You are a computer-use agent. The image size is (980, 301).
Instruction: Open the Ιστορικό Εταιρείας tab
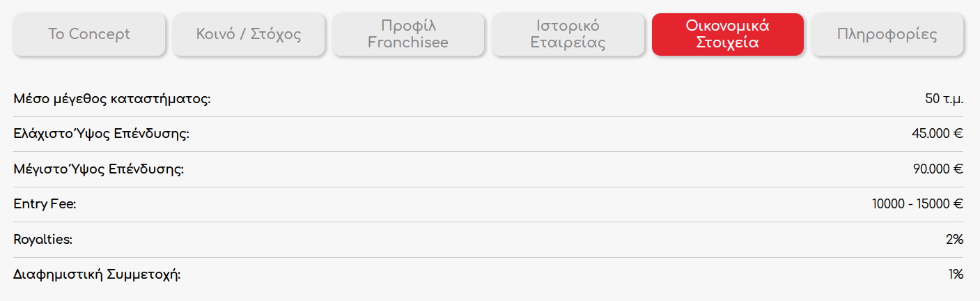pos(568,34)
